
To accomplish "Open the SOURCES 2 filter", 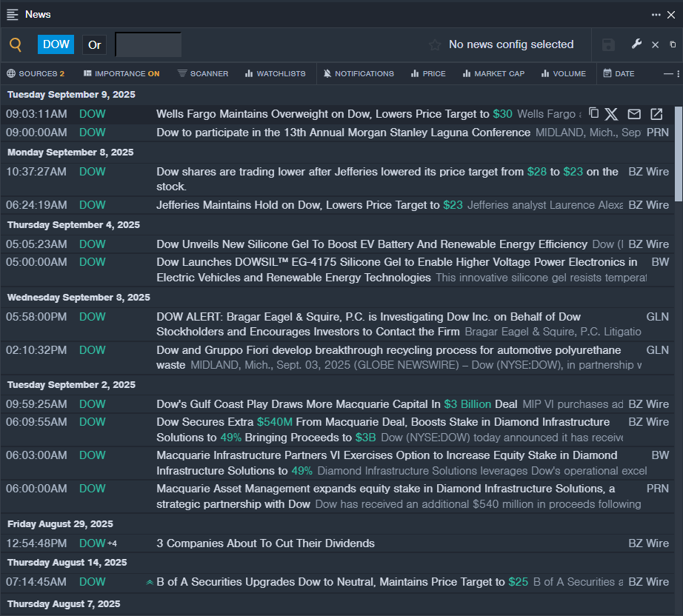I will pyautogui.click(x=36, y=73).
